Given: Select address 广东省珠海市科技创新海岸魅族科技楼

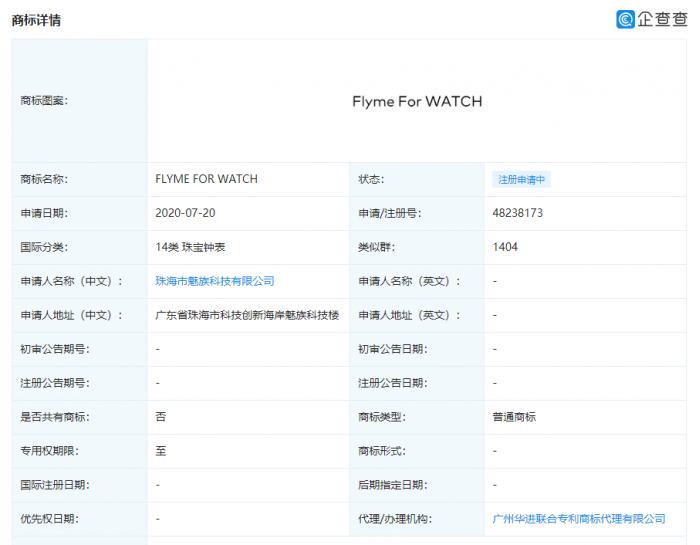Looking at the screenshot, I should coord(247,315).
